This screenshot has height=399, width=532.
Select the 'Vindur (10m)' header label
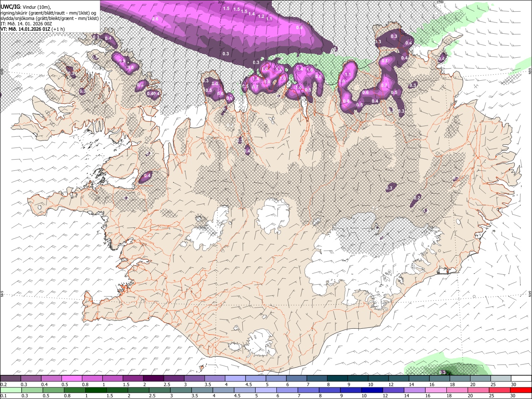click(x=36, y=7)
